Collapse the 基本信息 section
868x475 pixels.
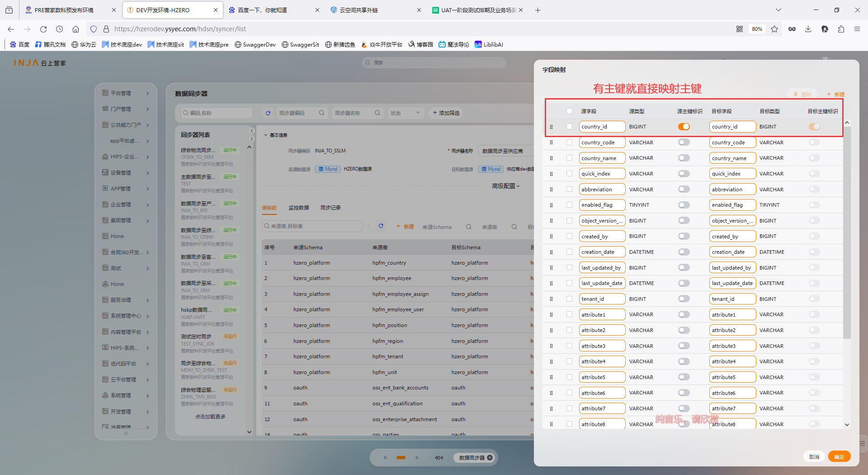coord(266,135)
